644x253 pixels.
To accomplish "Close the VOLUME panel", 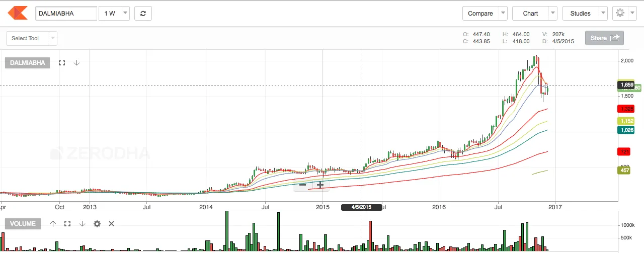I will coord(112,224).
